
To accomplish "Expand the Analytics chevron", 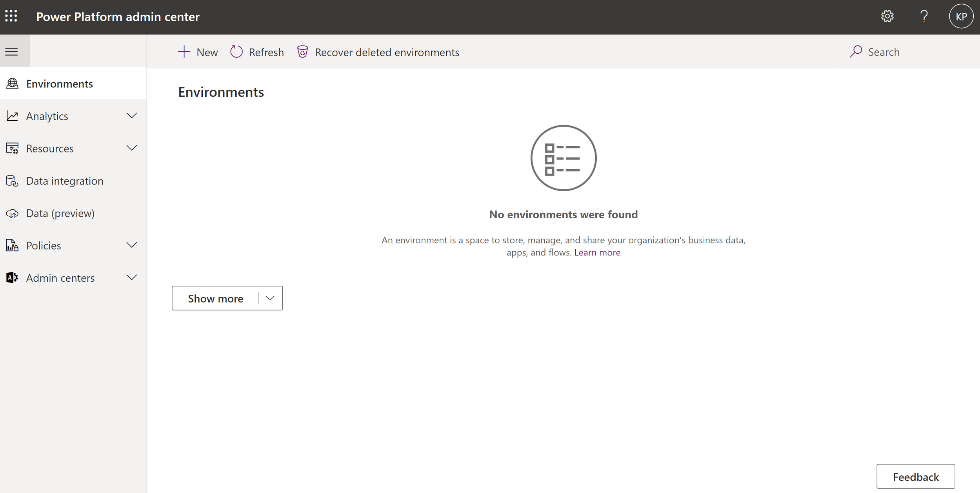I will (x=132, y=116).
